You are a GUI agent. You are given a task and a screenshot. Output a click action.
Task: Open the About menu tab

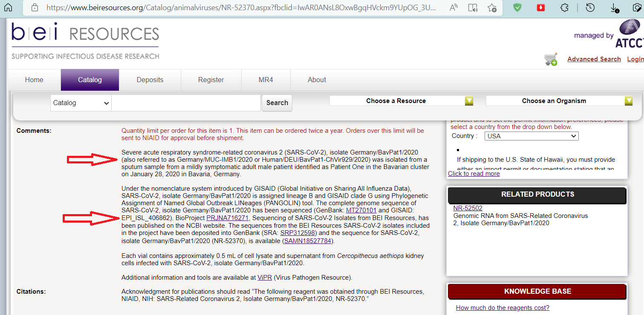click(317, 80)
